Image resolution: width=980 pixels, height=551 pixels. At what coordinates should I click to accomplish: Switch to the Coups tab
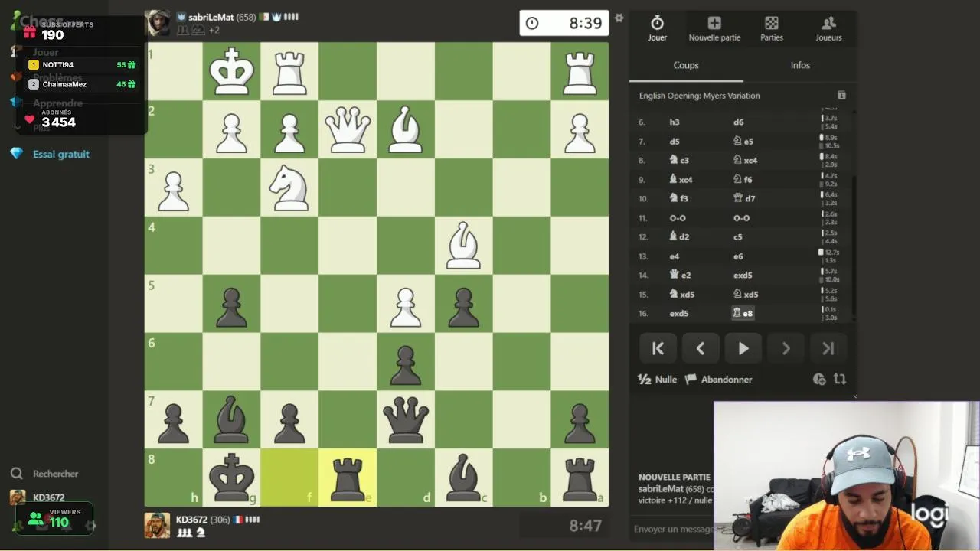(x=686, y=65)
